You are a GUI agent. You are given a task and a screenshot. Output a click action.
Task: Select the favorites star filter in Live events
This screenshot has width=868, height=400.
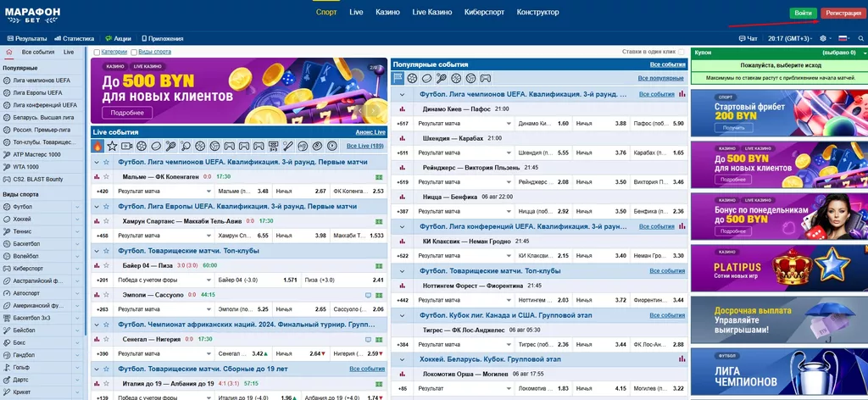113,146
